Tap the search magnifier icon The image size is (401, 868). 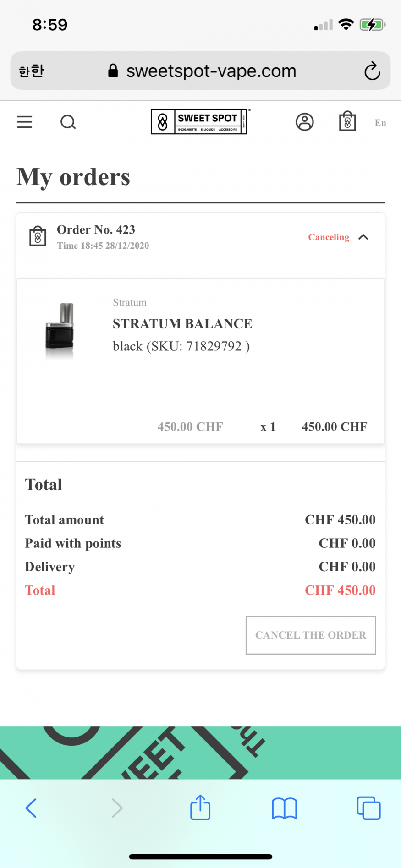tap(68, 122)
